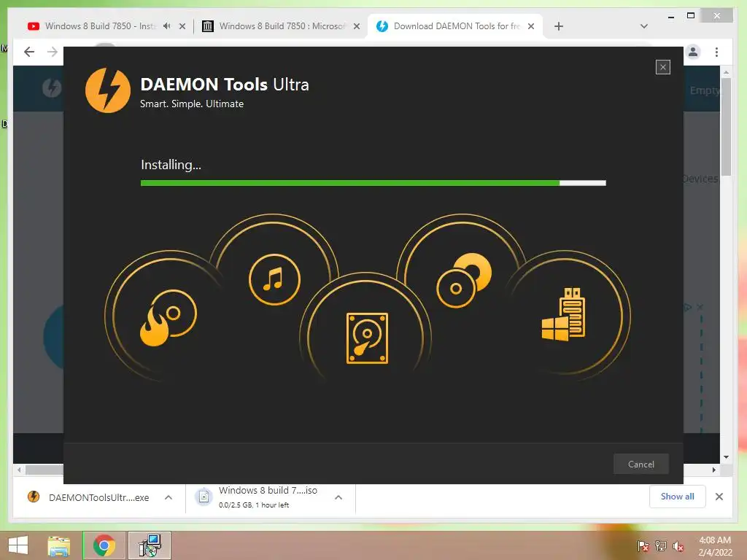Open File Explorer from the taskbar
This screenshot has width=747, height=560.
(59, 545)
